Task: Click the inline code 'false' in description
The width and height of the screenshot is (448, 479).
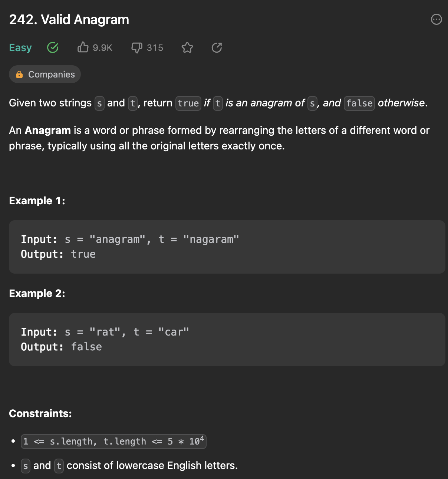Action: [x=359, y=103]
